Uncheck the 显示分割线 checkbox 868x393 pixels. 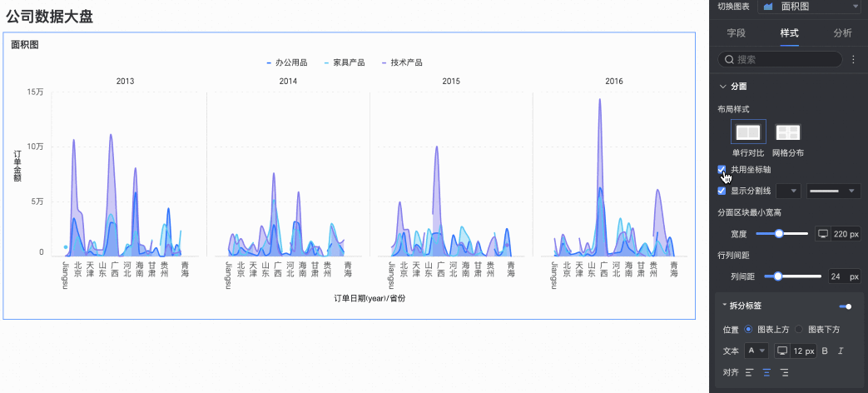722,191
